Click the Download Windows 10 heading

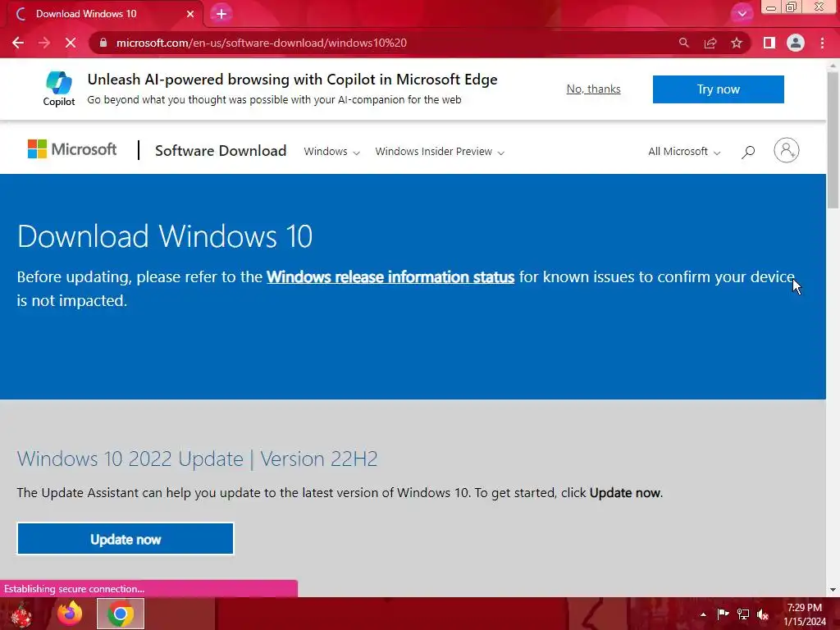(165, 236)
